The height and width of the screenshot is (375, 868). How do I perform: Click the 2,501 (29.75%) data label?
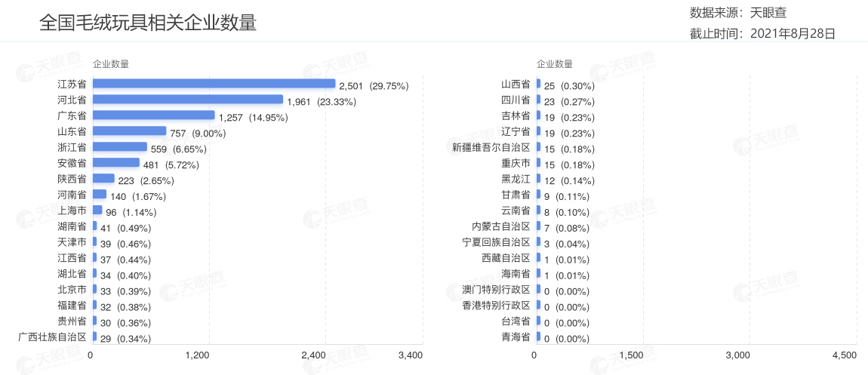374,86
